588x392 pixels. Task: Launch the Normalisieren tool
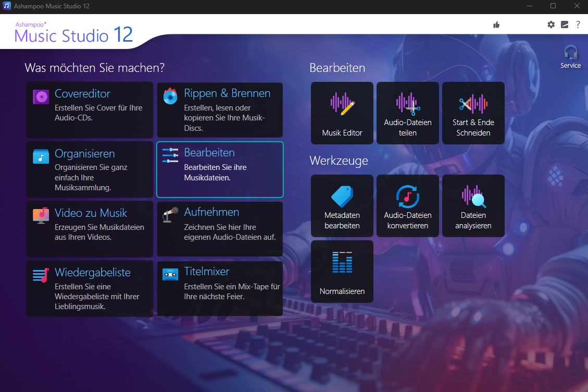[342, 271]
